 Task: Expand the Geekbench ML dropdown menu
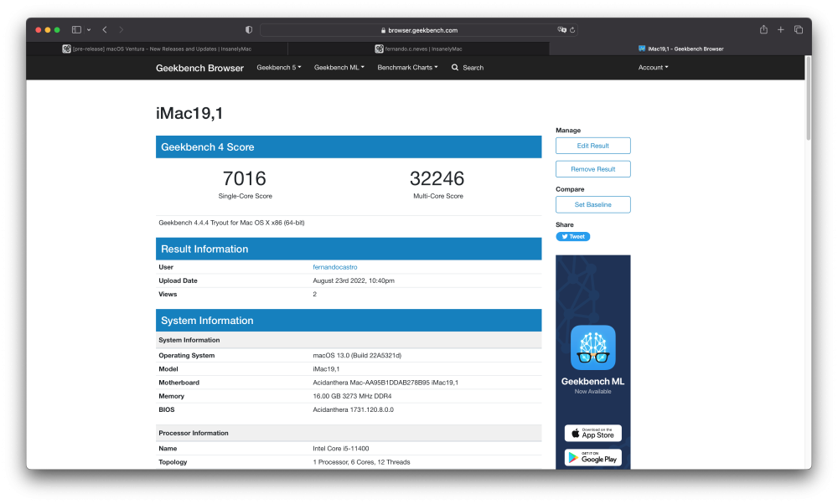pos(339,67)
